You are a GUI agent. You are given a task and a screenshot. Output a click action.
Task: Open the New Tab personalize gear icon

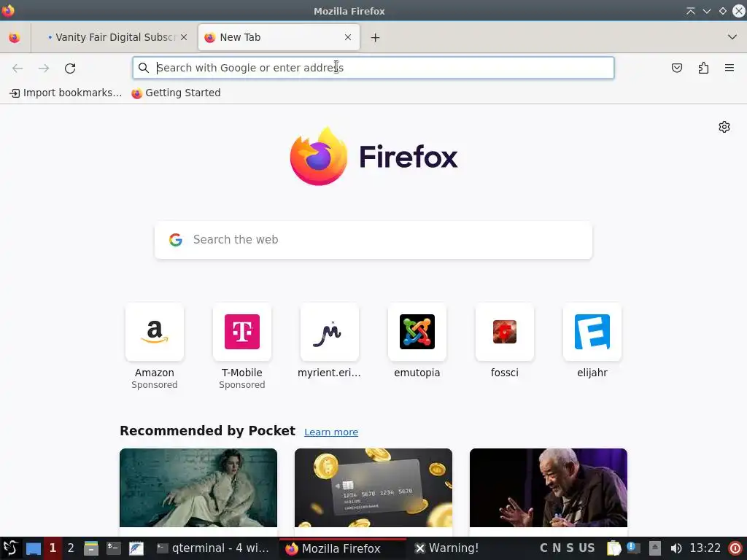[x=724, y=127]
